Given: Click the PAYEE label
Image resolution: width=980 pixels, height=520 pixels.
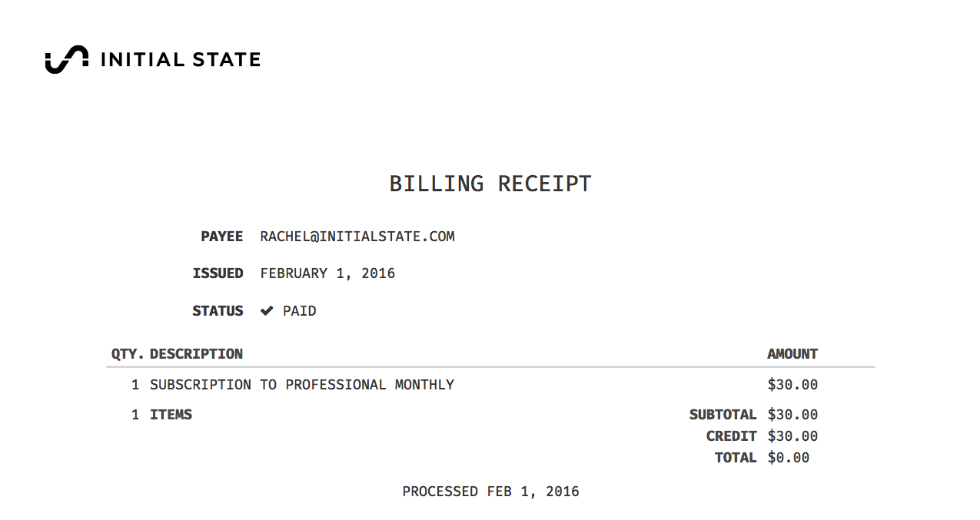Looking at the screenshot, I should pos(222,237).
